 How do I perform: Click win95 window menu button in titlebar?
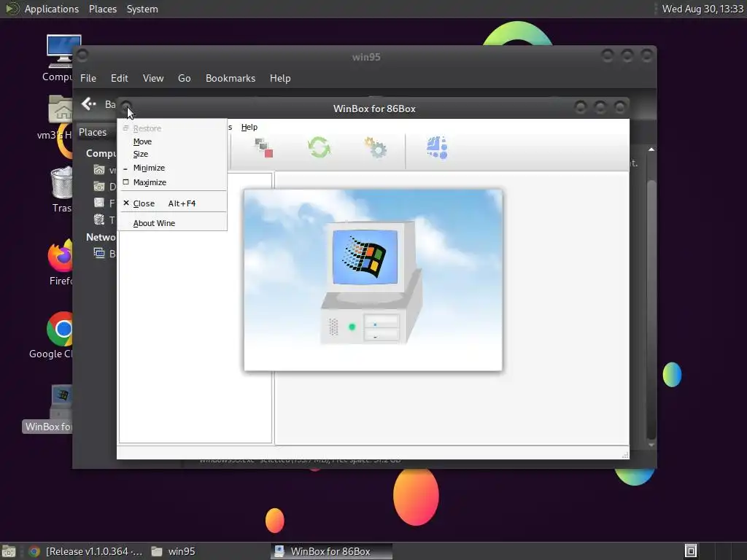coord(82,55)
